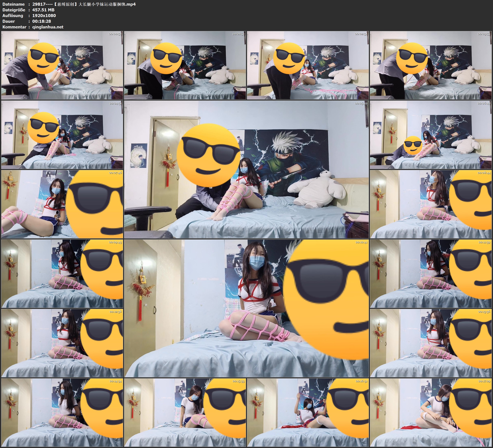Click the thumbnail stamped 00:08:44
This screenshot has height=448, width=493.
tap(431, 204)
